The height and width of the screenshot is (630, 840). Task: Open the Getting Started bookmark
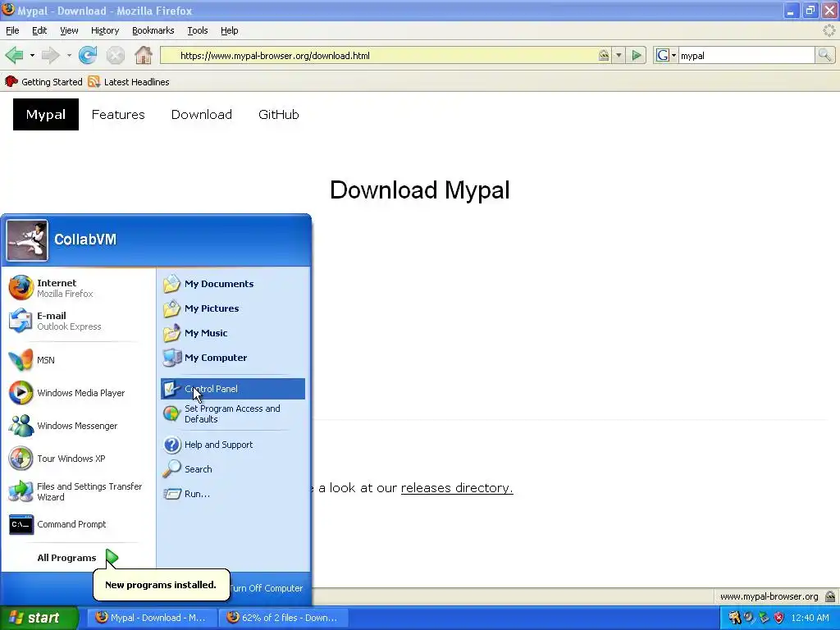[x=43, y=82]
